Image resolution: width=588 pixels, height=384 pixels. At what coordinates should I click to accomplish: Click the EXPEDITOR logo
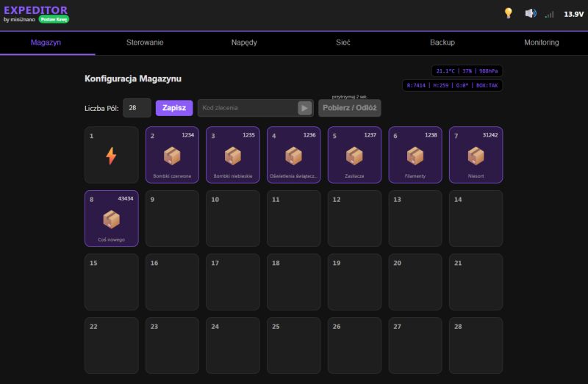click(x=35, y=10)
